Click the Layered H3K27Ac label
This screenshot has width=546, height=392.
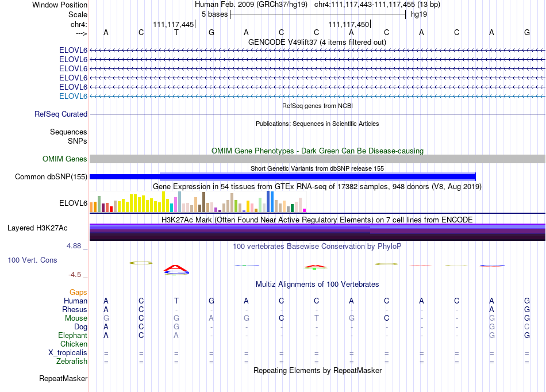pyautogui.click(x=37, y=228)
